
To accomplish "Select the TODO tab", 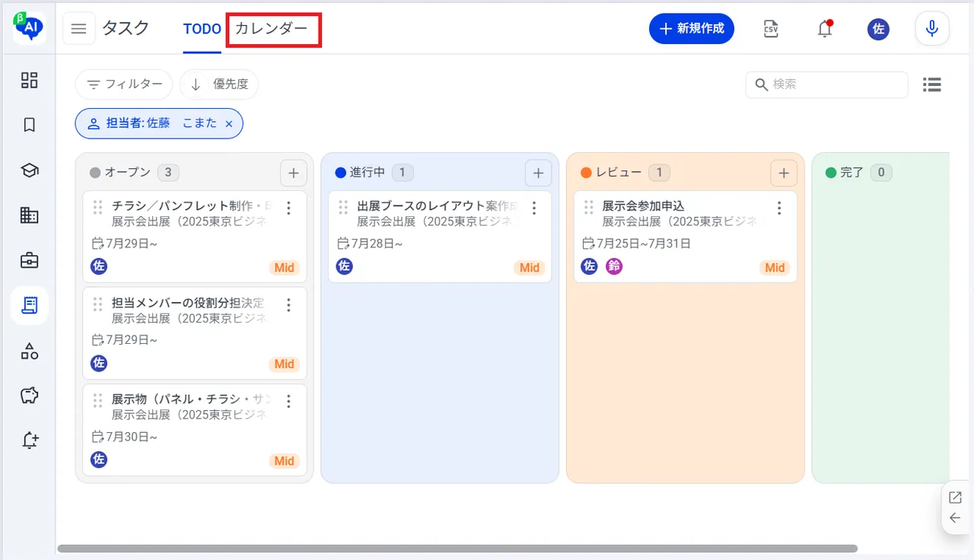I will 202,29.
